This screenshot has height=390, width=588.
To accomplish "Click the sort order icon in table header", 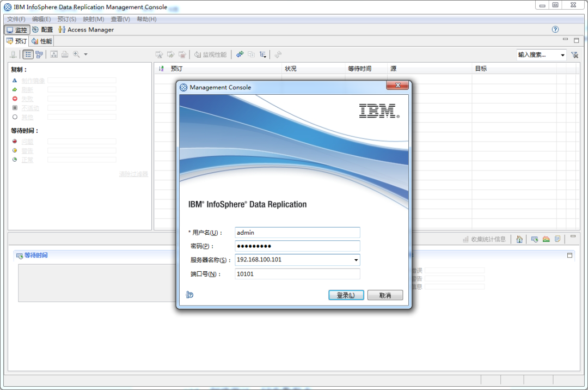I will point(161,69).
